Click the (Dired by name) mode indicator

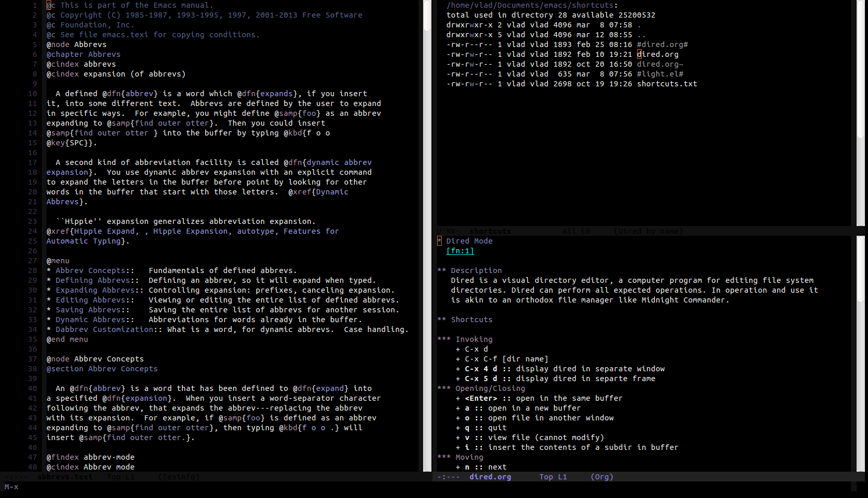point(648,231)
